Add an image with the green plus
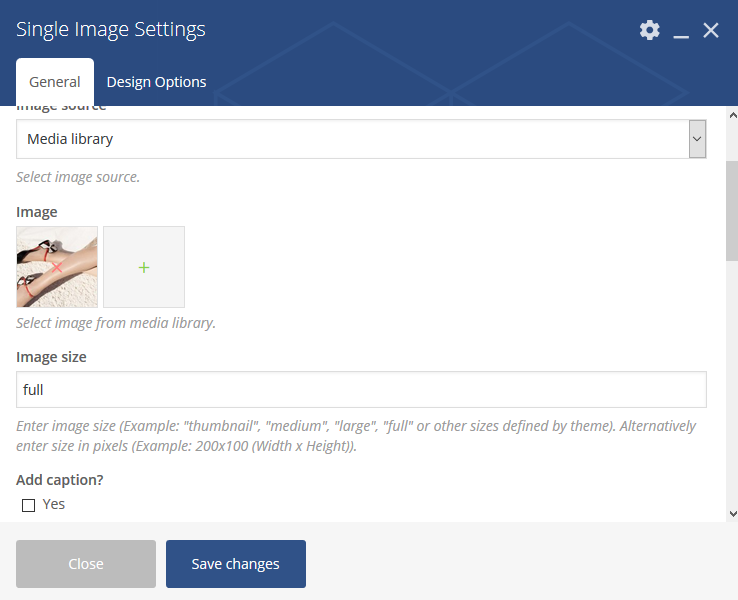The width and height of the screenshot is (738, 600). [x=144, y=267]
